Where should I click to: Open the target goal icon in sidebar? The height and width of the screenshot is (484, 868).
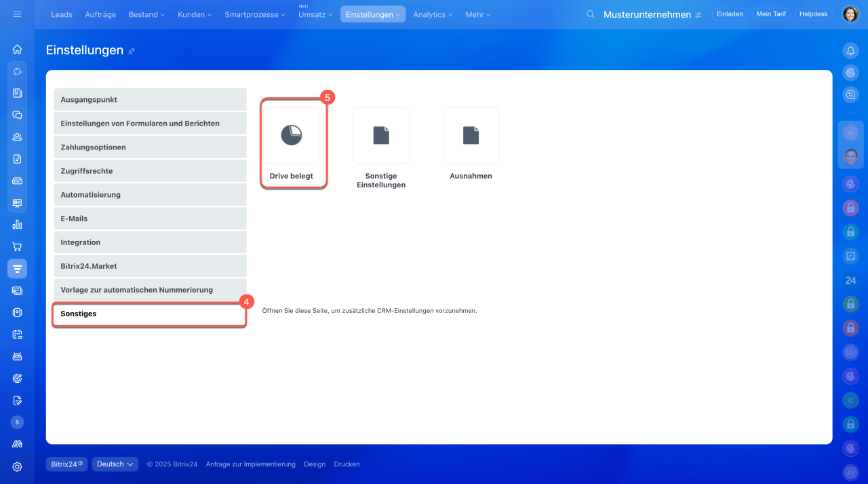[x=17, y=378]
